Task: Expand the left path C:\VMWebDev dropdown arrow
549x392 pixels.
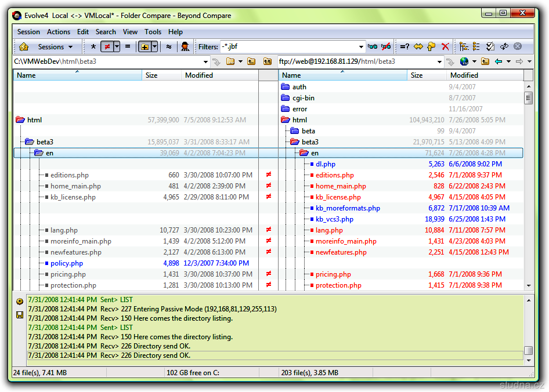Action: (x=205, y=61)
